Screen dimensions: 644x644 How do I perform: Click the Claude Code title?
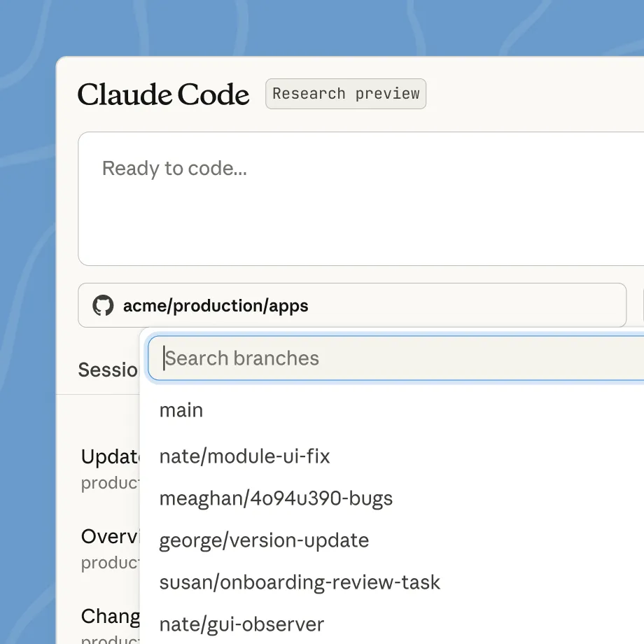pyautogui.click(x=164, y=94)
